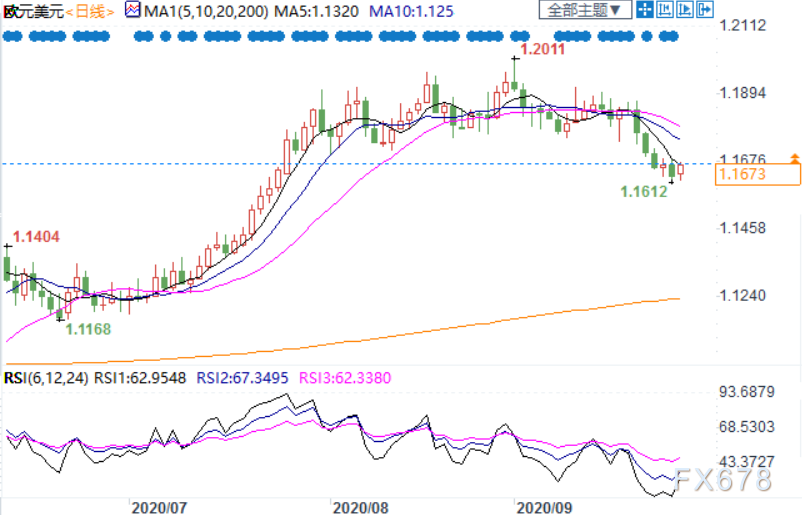Click the MA indicator chart icon
Screen dimensions: 802x515
(132, 10)
